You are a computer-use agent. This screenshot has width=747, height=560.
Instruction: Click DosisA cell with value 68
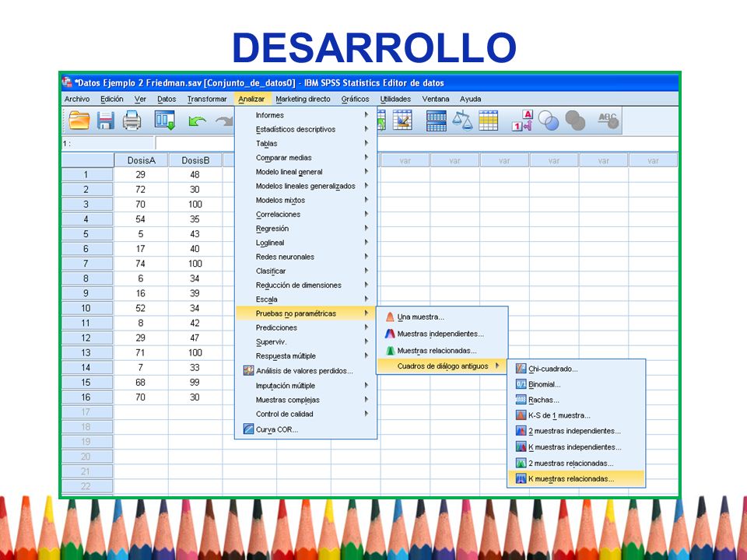[142, 383]
